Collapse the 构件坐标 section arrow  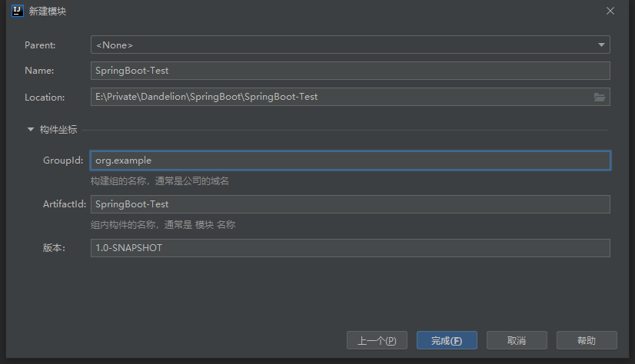(31, 130)
